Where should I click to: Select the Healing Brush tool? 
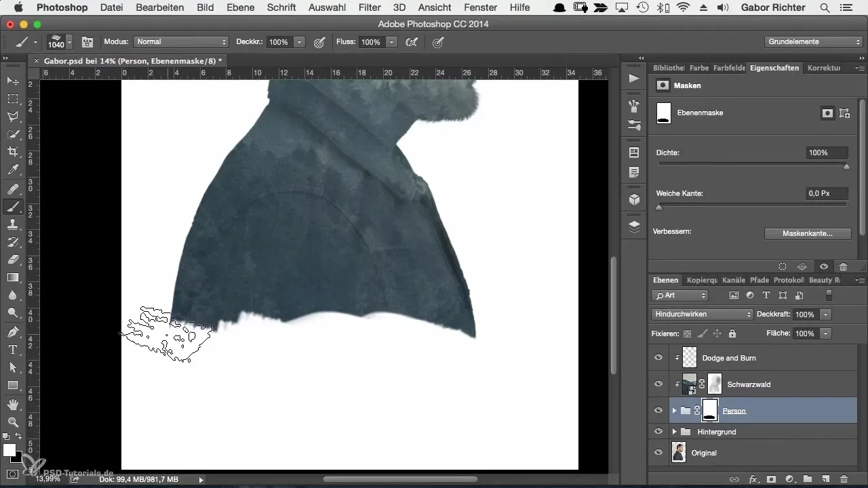click(13, 188)
